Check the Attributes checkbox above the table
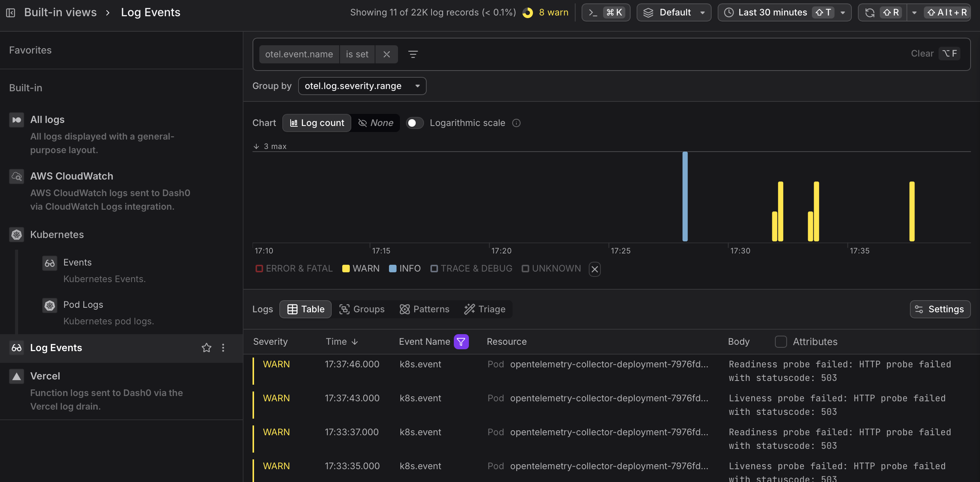This screenshot has height=482, width=980. coord(781,342)
